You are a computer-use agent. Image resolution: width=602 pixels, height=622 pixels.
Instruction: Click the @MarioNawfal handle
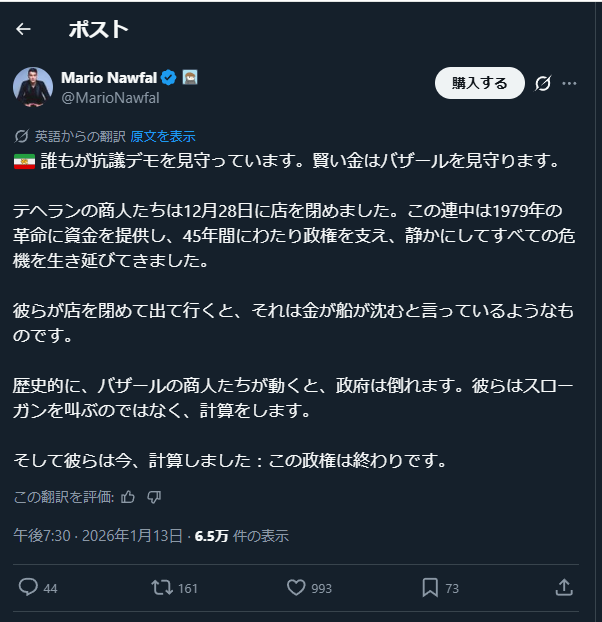pos(110,97)
